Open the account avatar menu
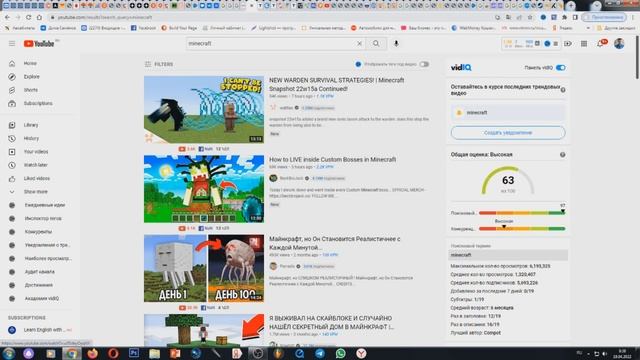Screen dimensions: 640x360 pyautogui.click(x=619, y=44)
